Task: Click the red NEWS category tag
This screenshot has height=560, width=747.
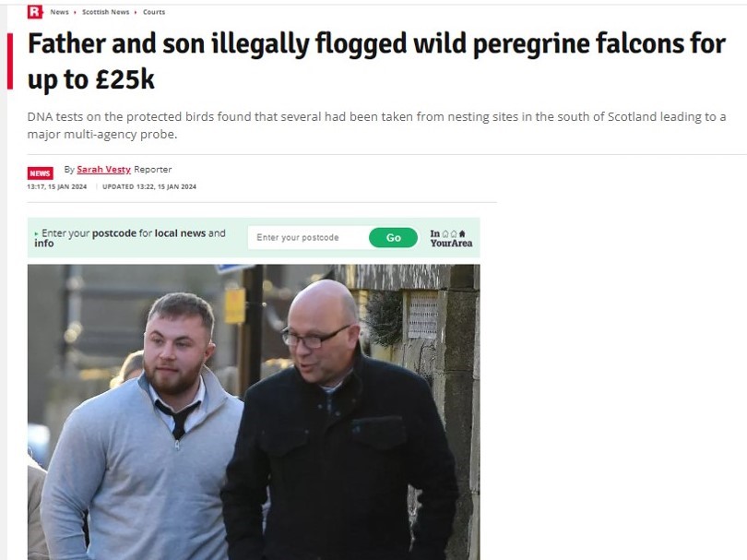Action: point(40,173)
